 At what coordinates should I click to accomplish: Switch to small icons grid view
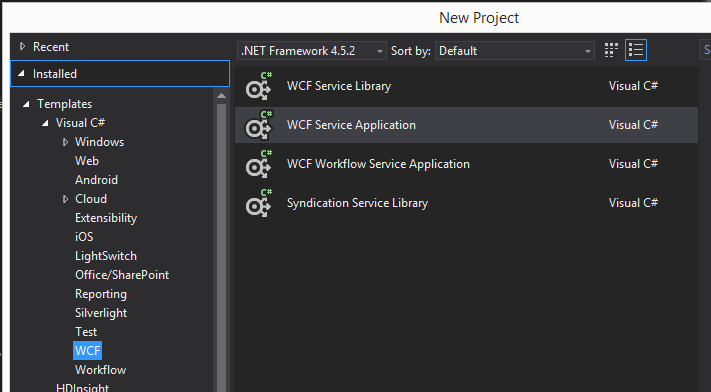click(611, 50)
